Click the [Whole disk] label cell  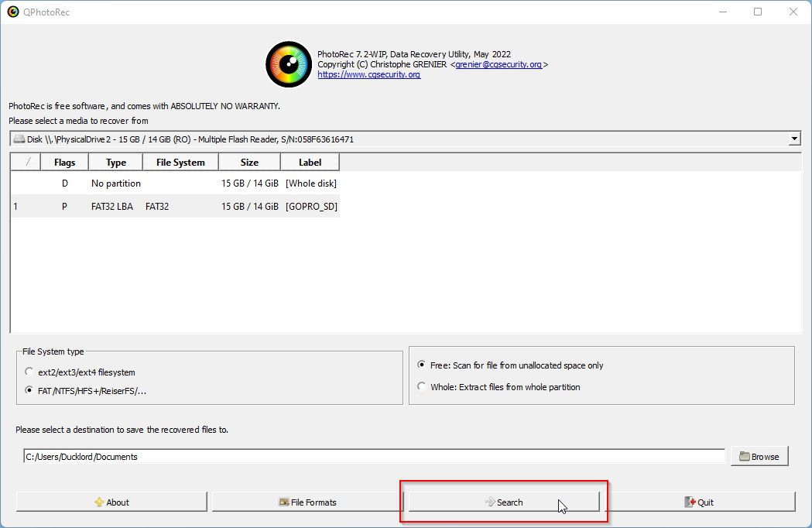click(x=311, y=183)
